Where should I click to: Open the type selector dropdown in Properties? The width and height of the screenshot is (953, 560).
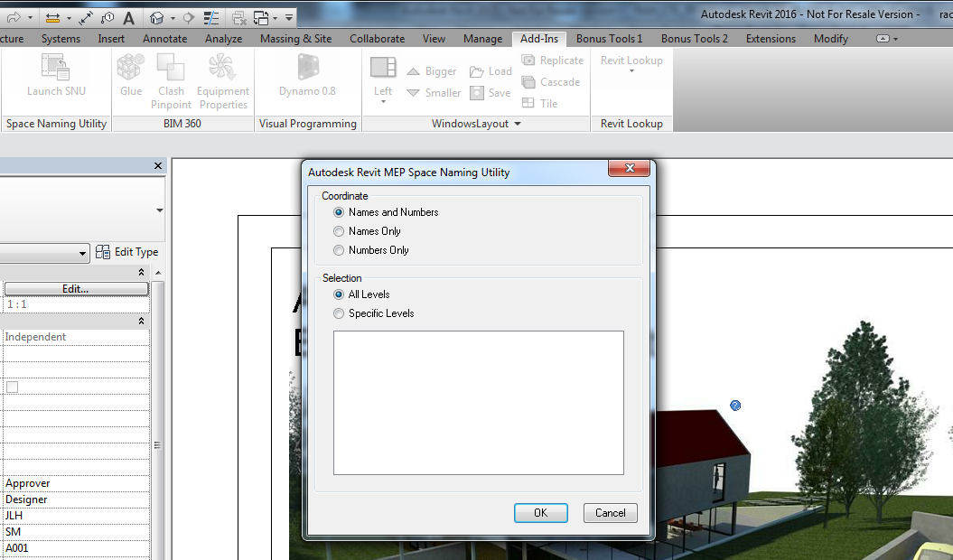159,210
